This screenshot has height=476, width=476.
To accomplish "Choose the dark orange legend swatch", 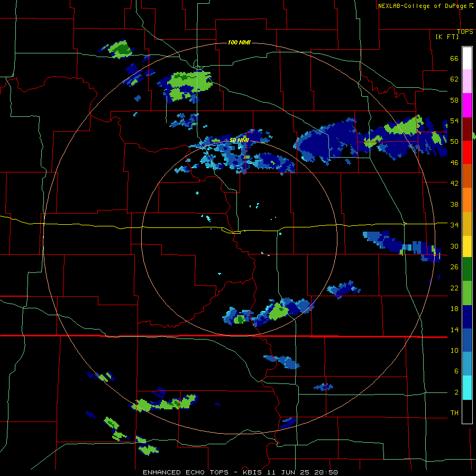I will pos(467,176).
